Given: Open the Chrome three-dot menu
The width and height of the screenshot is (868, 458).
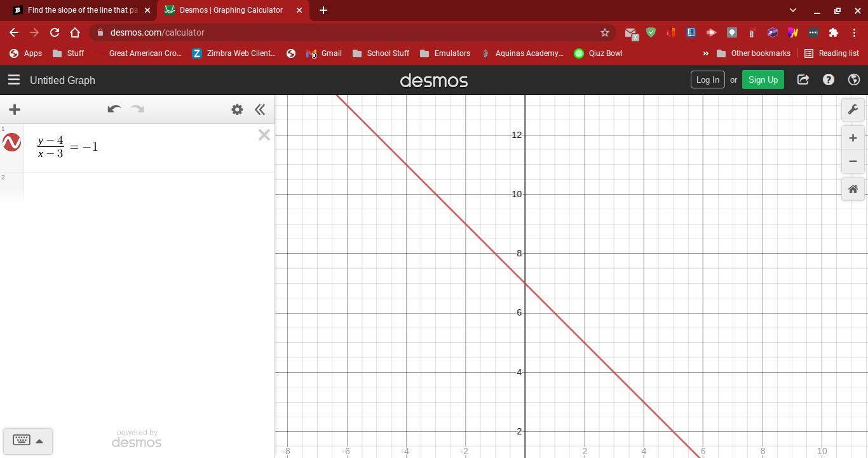Looking at the screenshot, I should 854,32.
